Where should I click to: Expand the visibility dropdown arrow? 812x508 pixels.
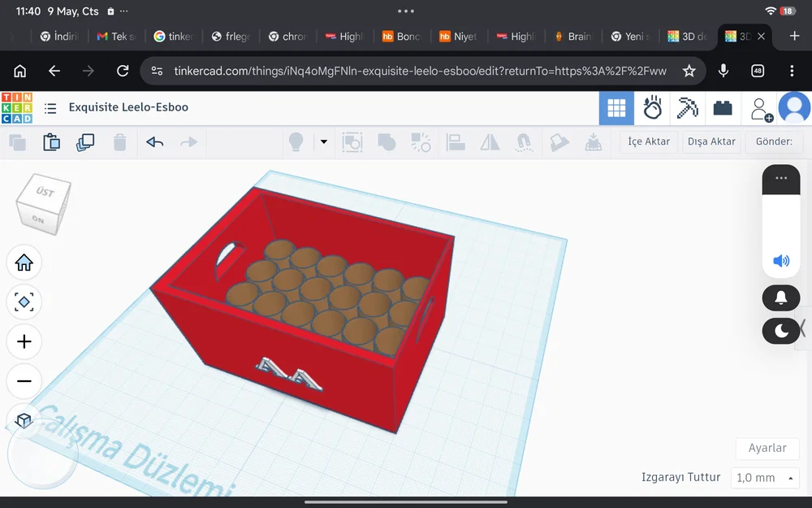coord(324,141)
